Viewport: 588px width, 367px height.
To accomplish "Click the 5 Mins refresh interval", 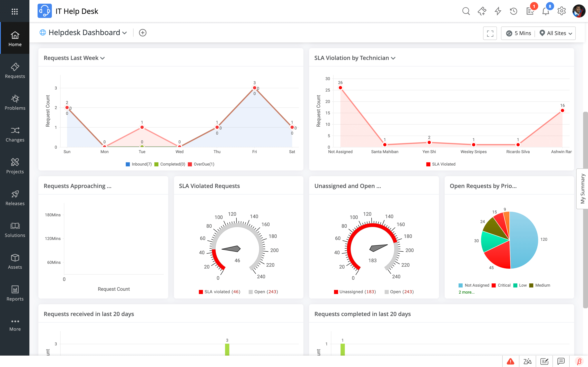I will point(519,33).
